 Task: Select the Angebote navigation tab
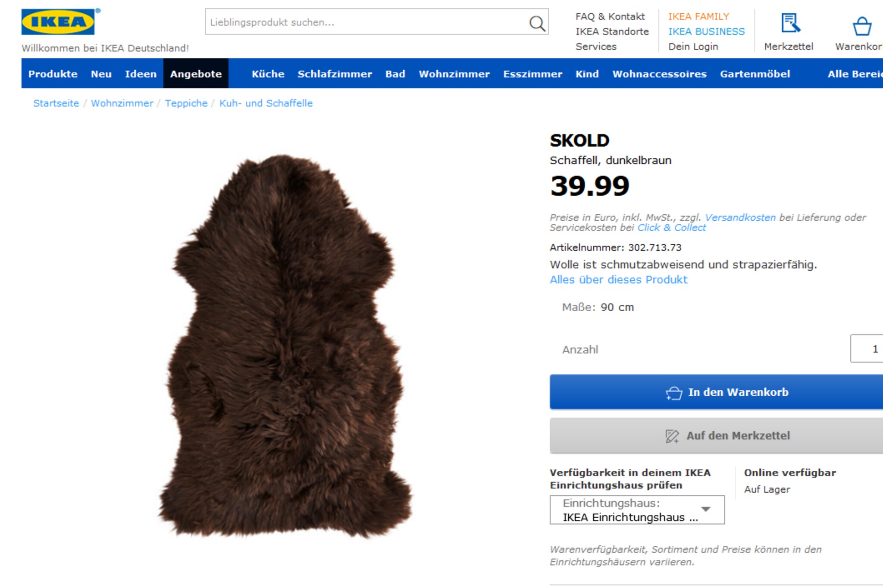coord(196,74)
